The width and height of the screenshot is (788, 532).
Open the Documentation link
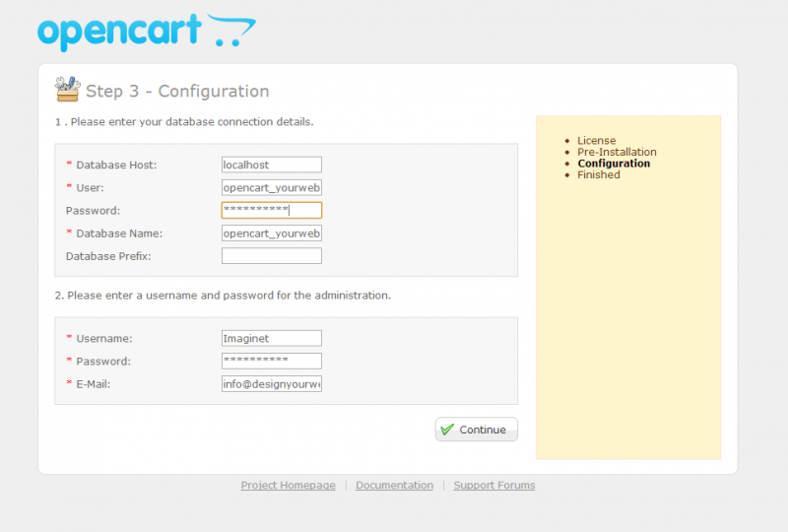[395, 486]
